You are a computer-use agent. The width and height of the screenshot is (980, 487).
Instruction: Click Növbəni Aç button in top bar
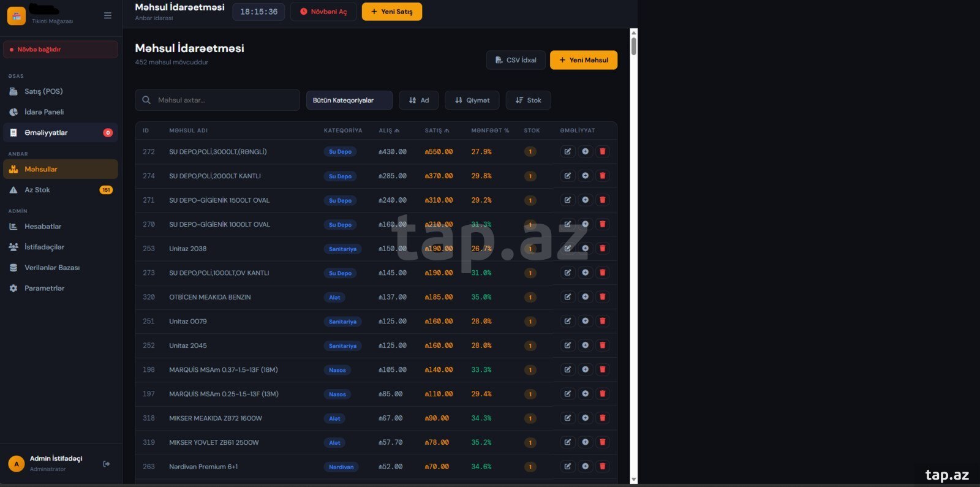click(x=323, y=12)
